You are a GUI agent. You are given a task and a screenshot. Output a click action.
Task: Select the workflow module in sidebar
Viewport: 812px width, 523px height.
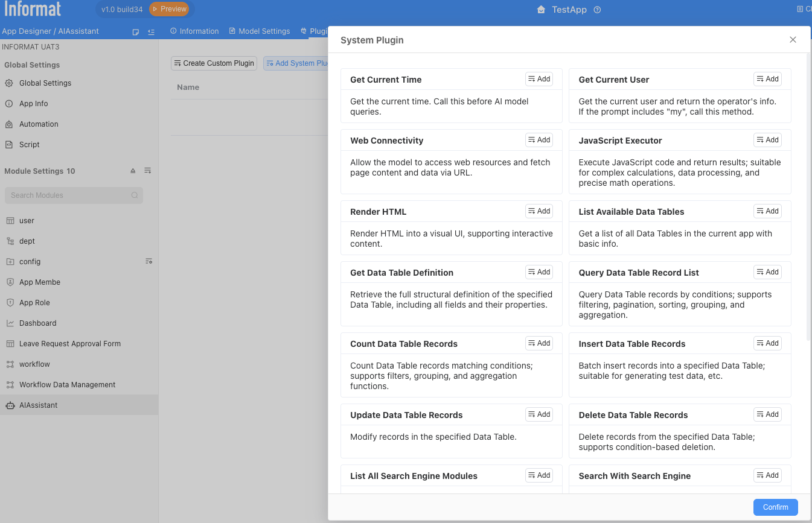tap(34, 364)
